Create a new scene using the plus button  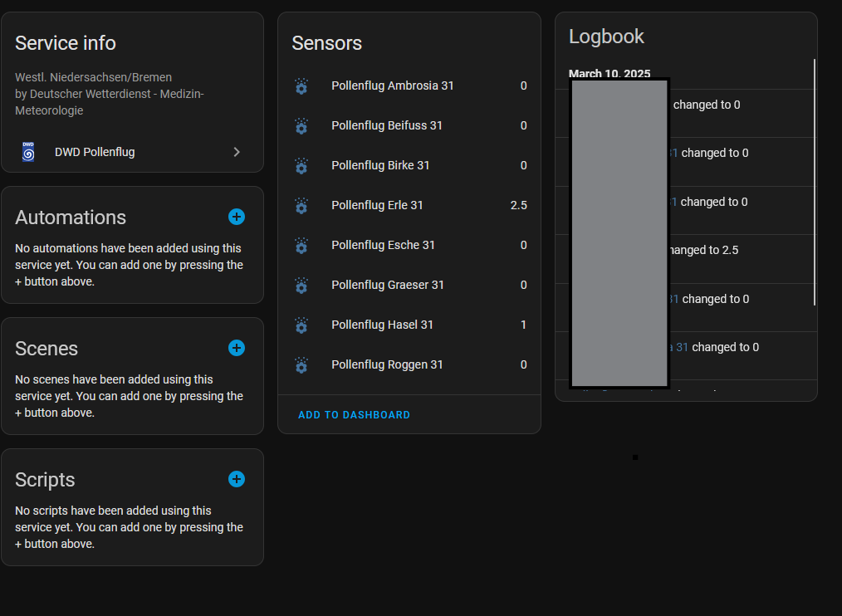[236, 348]
